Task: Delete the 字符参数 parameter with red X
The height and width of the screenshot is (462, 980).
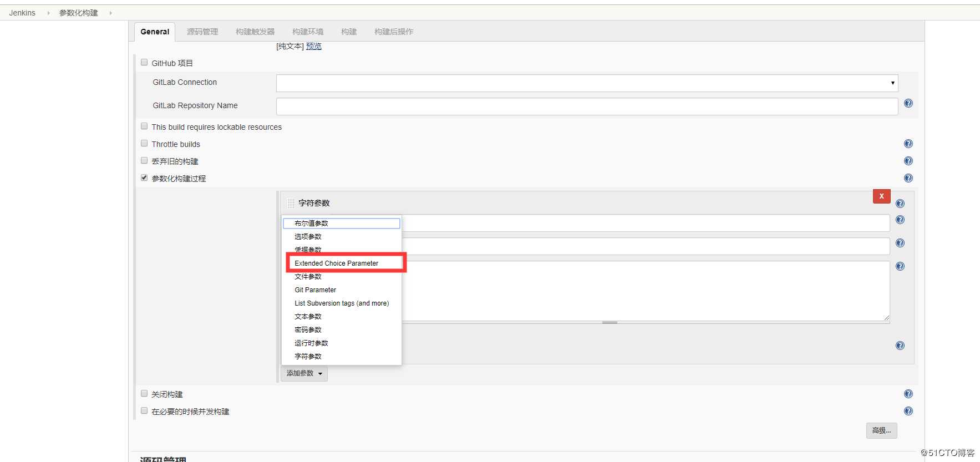Action: pyautogui.click(x=881, y=196)
